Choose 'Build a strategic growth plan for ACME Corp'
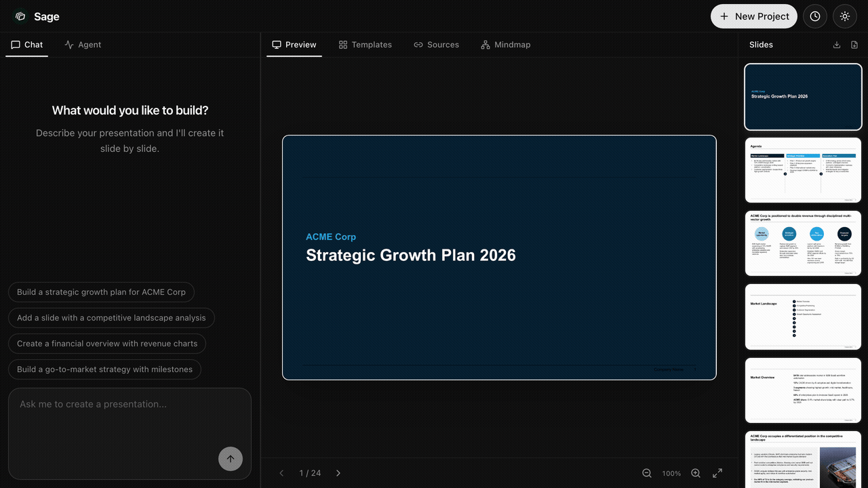The height and width of the screenshot is (488, 868). pos(101,292)
